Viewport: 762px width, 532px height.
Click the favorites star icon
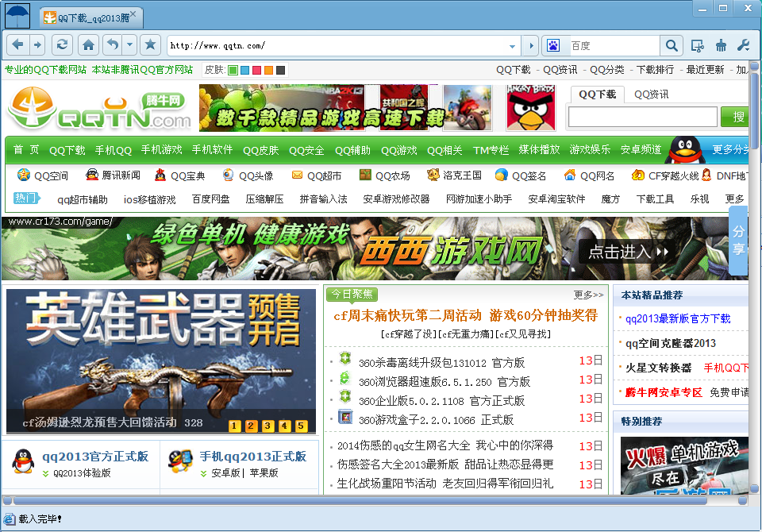[151, 45]
